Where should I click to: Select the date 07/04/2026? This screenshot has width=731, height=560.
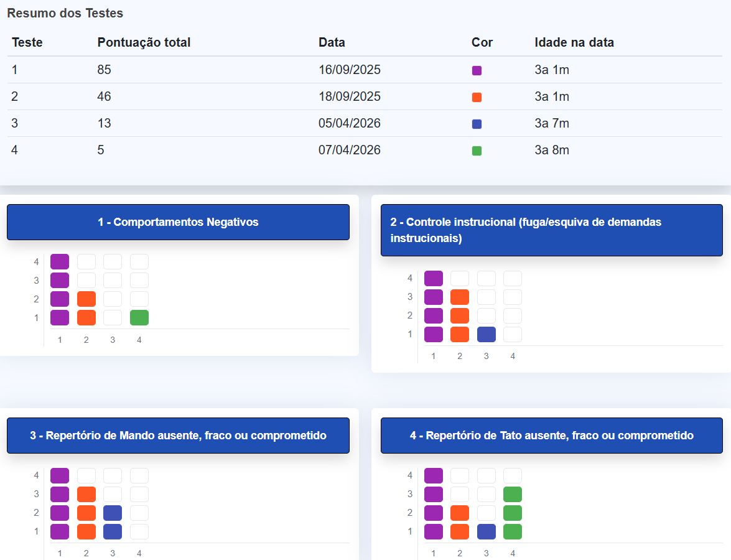pos(349,150)
